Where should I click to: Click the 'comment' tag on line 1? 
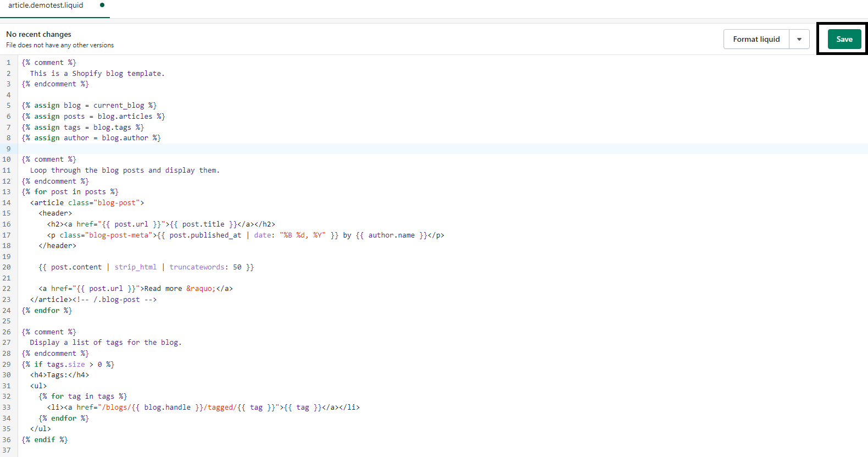49,63
